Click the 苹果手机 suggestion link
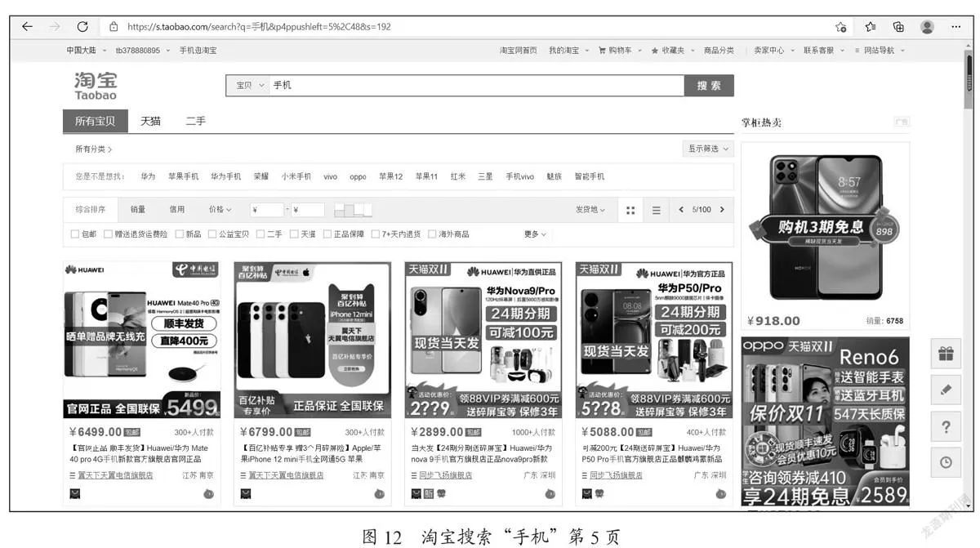 coord(183,176)
